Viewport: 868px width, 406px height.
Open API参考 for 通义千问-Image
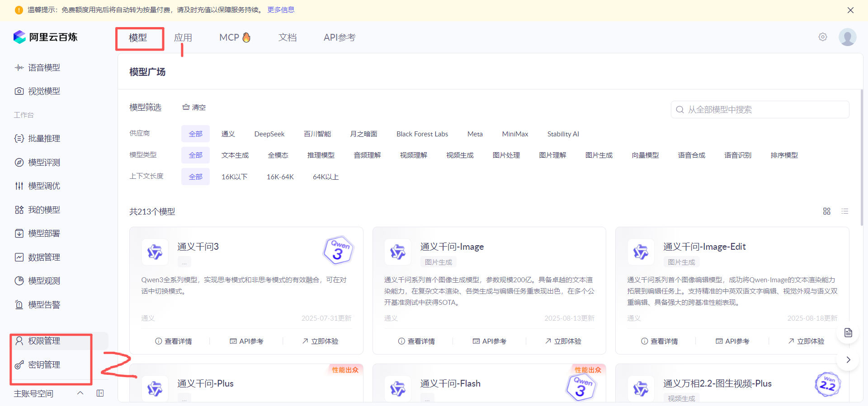click(x=490, y=341)
